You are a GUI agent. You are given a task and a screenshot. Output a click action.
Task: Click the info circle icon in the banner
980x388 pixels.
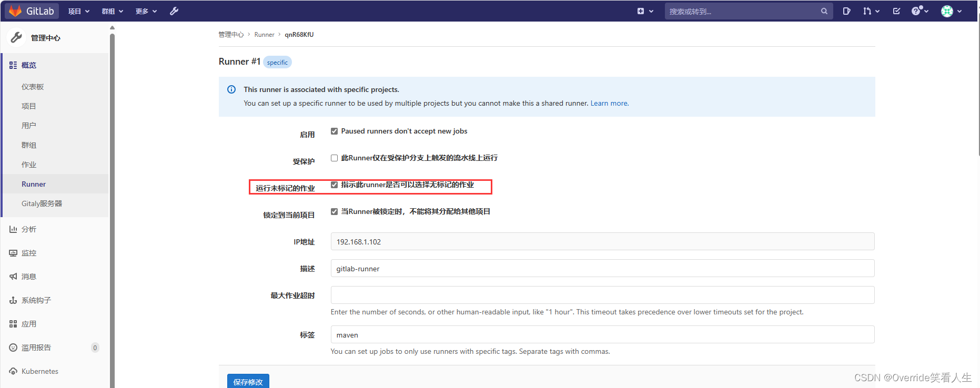point(231,89)
